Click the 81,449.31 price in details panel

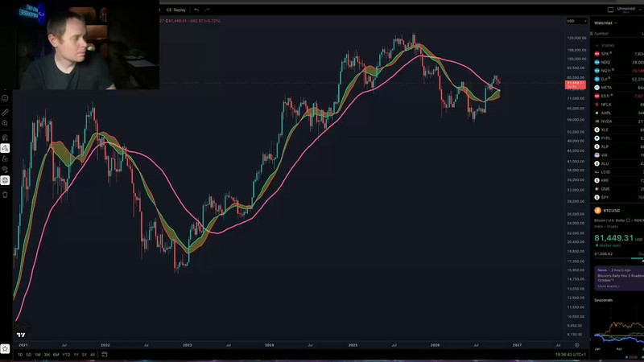[x=614, y=238]
